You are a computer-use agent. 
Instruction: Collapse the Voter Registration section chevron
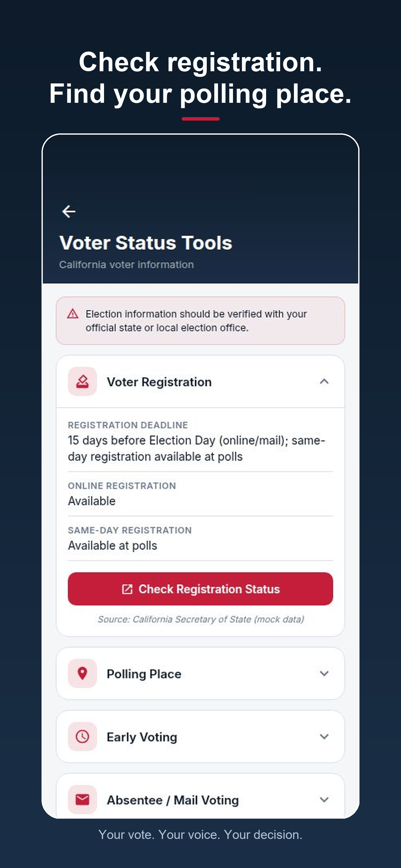click(x=324, y=382)
